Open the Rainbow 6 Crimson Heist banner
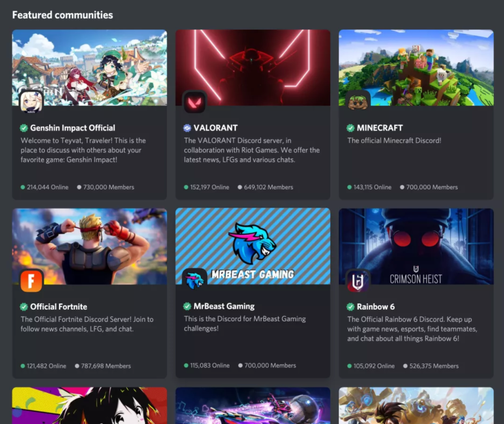 416,247
